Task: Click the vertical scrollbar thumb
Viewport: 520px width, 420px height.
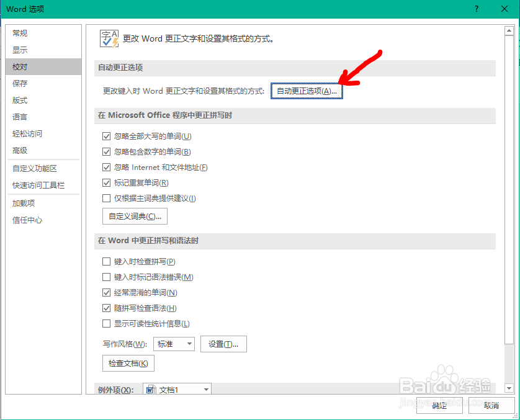Action: (x=509, y=190)
